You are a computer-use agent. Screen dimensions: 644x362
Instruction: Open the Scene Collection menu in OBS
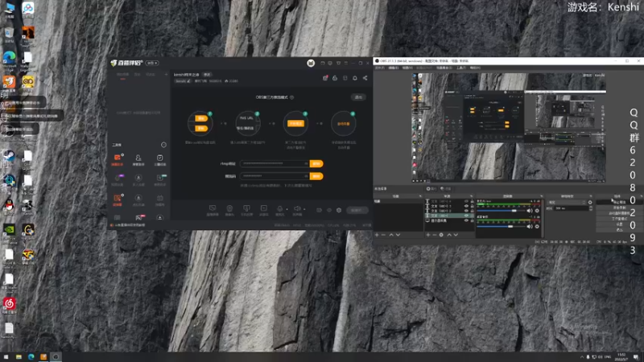(444, 68)
